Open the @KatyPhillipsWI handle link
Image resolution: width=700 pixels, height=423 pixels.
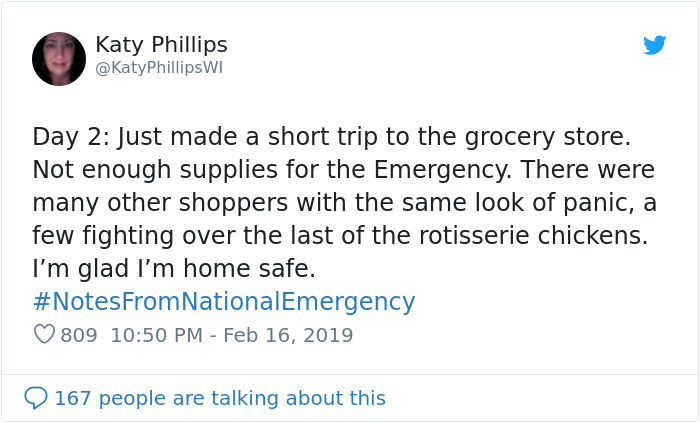pos(159,69)
